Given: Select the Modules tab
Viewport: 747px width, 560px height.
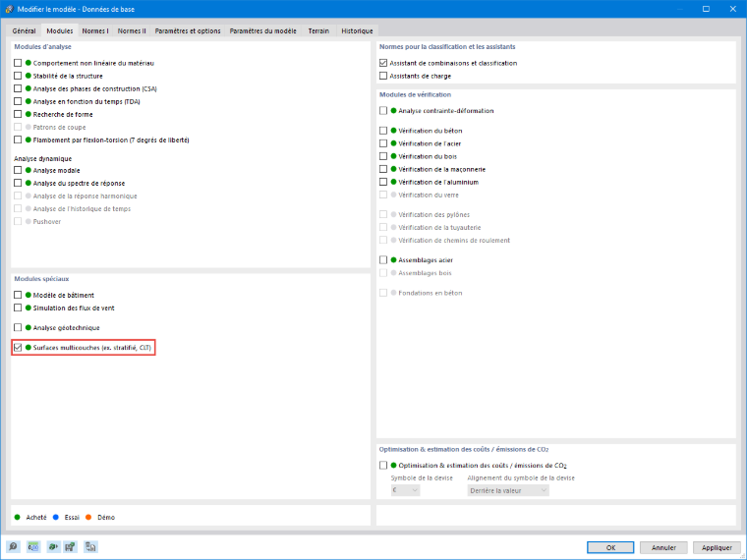Looking at the screenshot, I should coord(60,30).
